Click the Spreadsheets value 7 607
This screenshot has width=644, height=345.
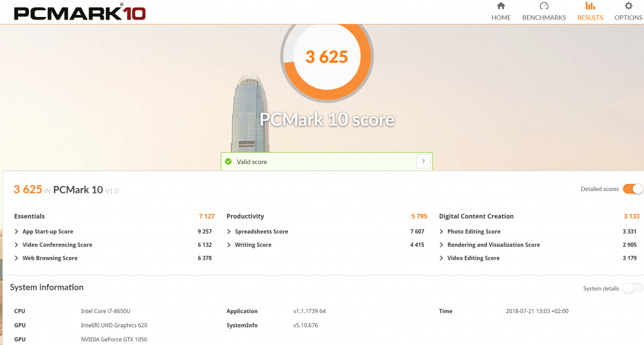(417, 231)
